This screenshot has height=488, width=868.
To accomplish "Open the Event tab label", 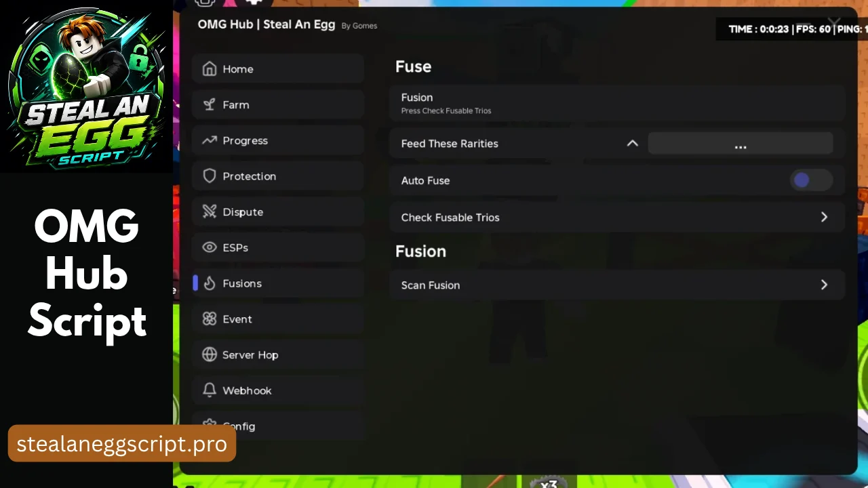I will click(237, 319).
